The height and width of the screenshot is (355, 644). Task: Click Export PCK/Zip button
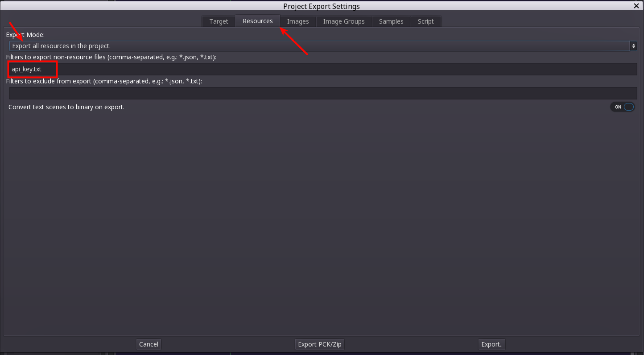coord(320,344)
